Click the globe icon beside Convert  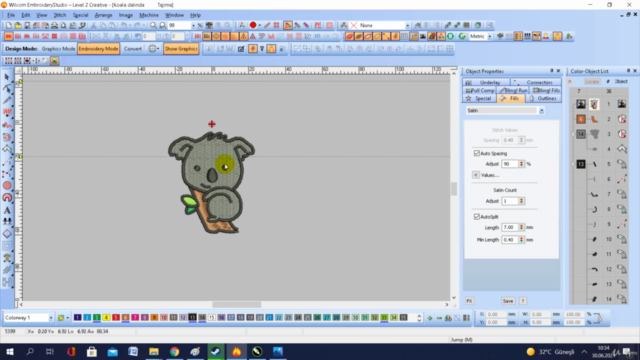(x=152, y=49)
